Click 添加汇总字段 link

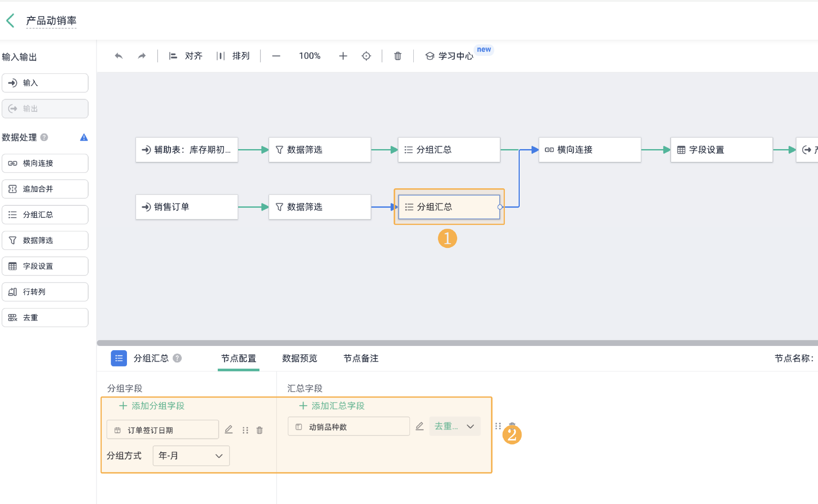332,406
